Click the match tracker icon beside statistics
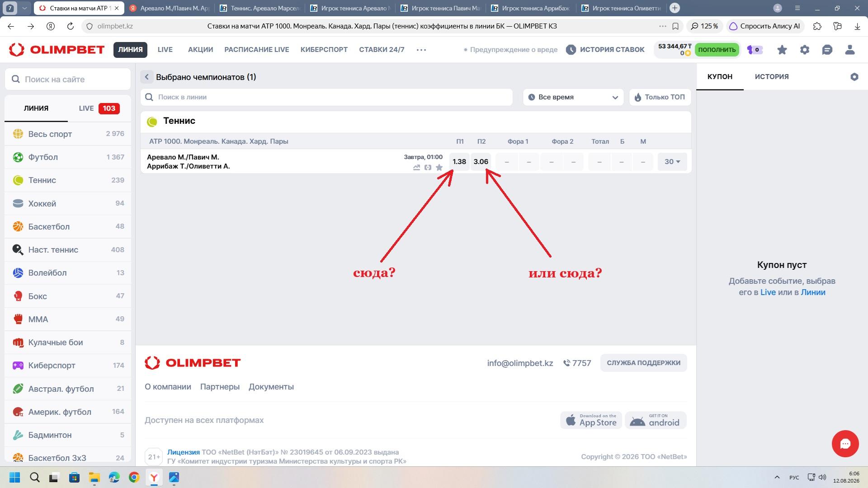Image resolution: width=868 pixels, height=488 pixels. pos(428,168)
